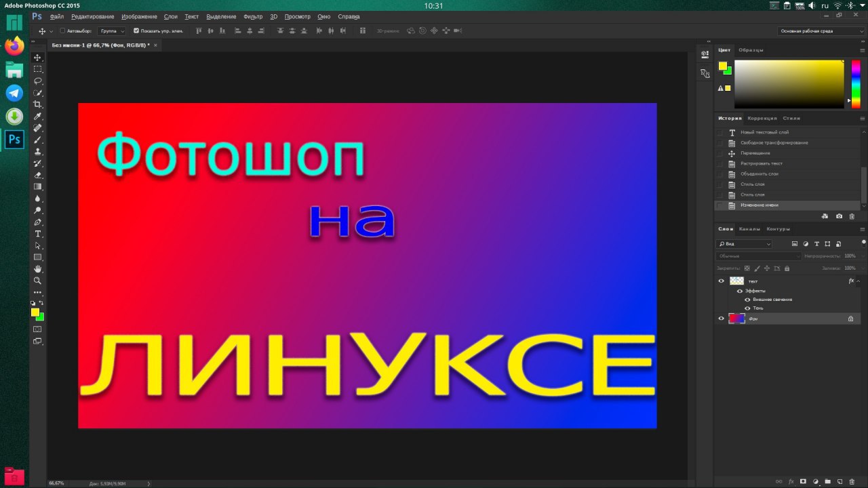Select the Horizontal Type tool
The height and width of the screenshot is (488, 868).
coord(38,234)
